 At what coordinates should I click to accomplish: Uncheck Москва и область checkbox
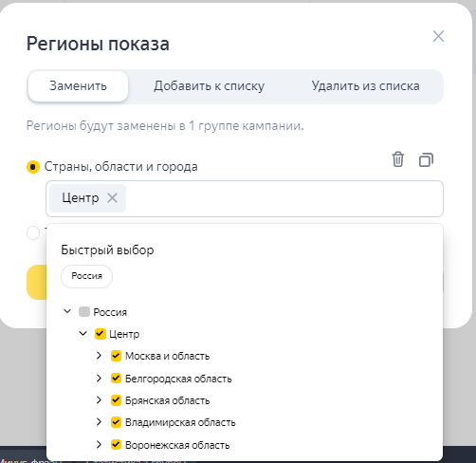[116, 356]
